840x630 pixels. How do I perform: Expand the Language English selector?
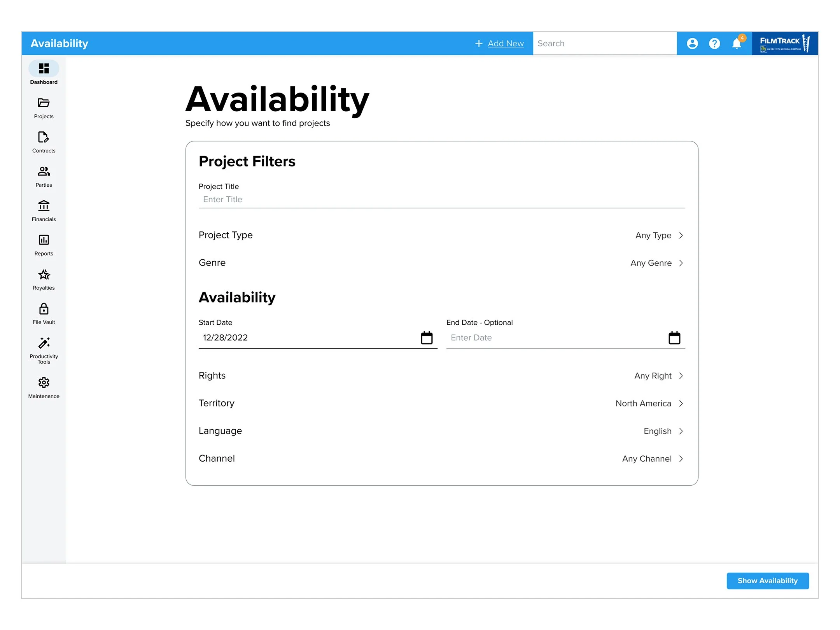pos(663,431)
